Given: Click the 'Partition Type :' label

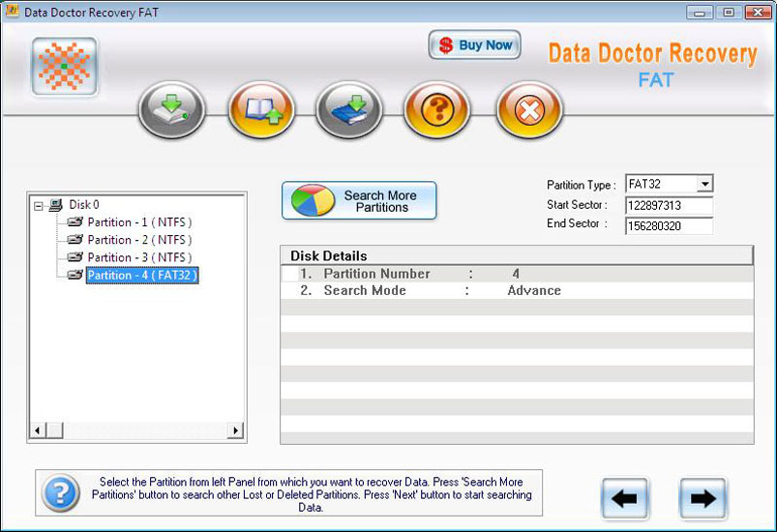Looking at the screenshot, I should 582,185.
